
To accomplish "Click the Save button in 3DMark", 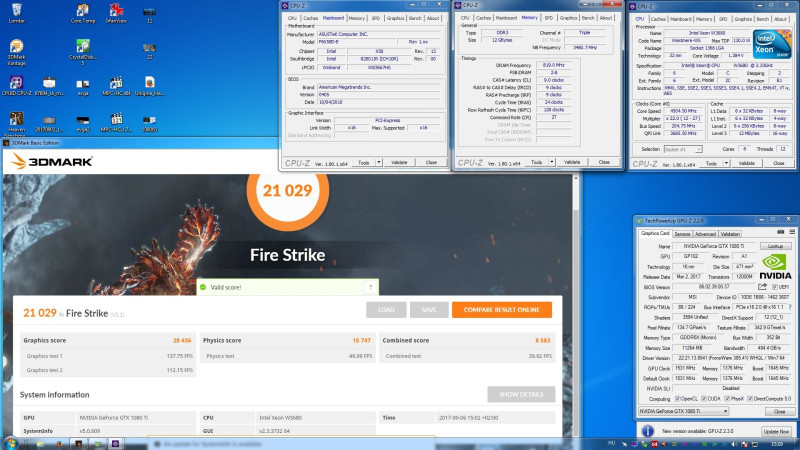I will click(x=429, y=310).
